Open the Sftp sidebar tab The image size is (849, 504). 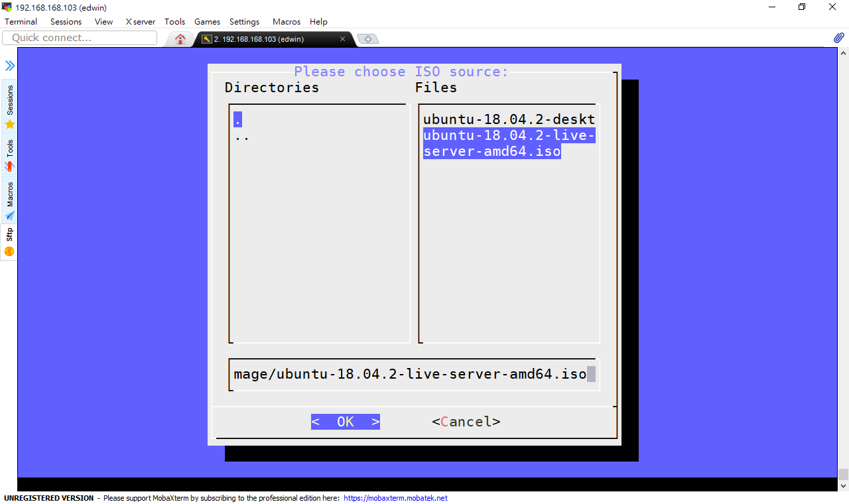tap(9, 242)
